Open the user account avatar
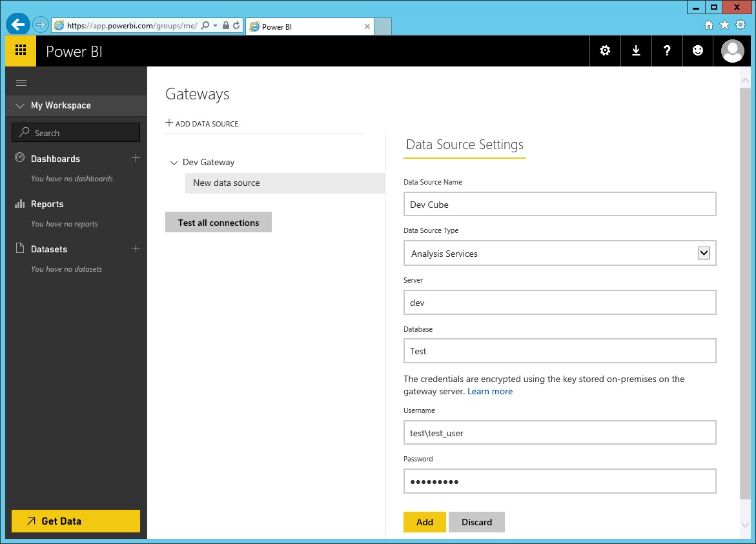 click(x=732, y=50)
